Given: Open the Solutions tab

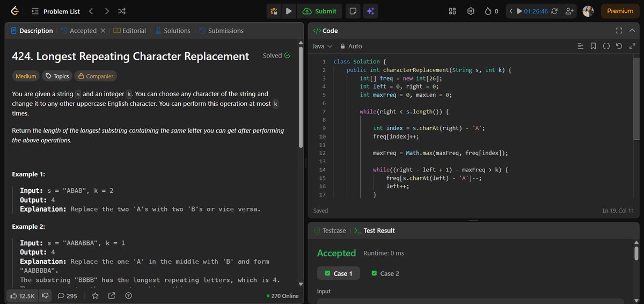Looking at the screenshot, I should click(173, 31).
